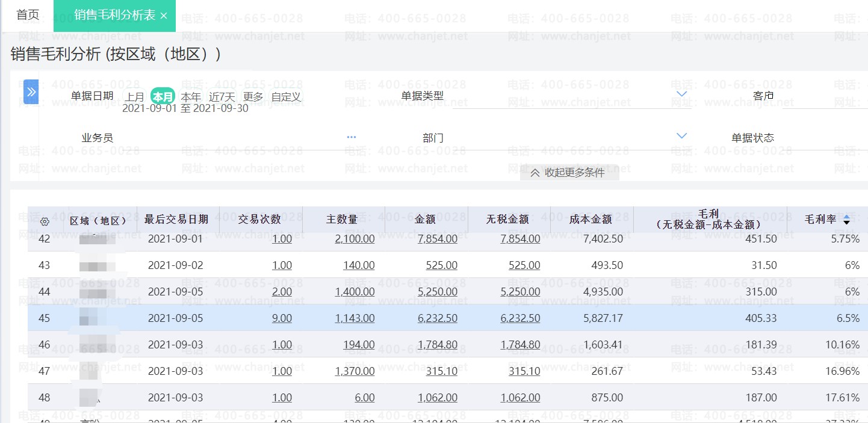Open 无税金额 link 5,250.00 in row 44

tap(520, 292)
